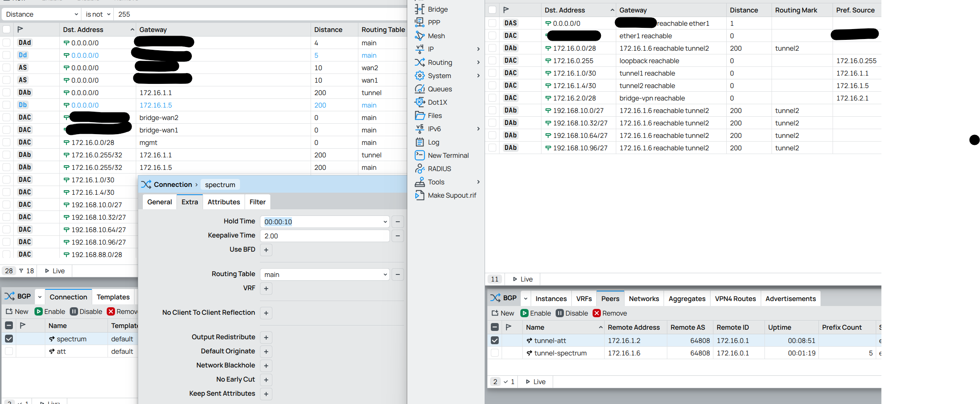Add the Default Originate option
The height and width of the screenshot is (404, 980).
(266, 352)
